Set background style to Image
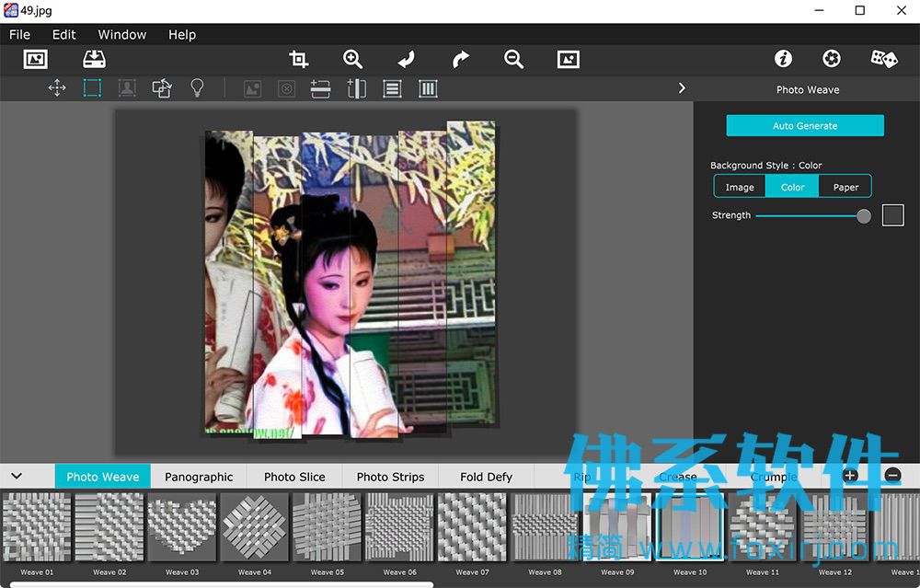920x588 pixels. [x=740, y=187]
